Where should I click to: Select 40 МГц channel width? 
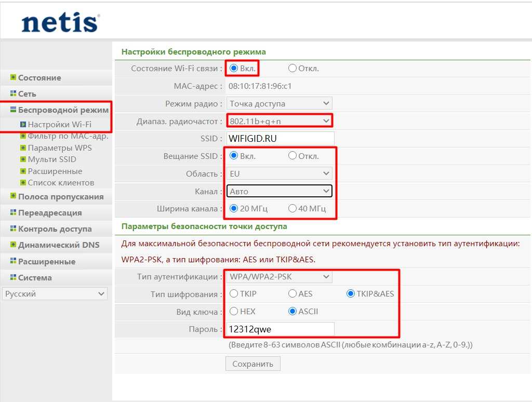(x=292, y=209)
